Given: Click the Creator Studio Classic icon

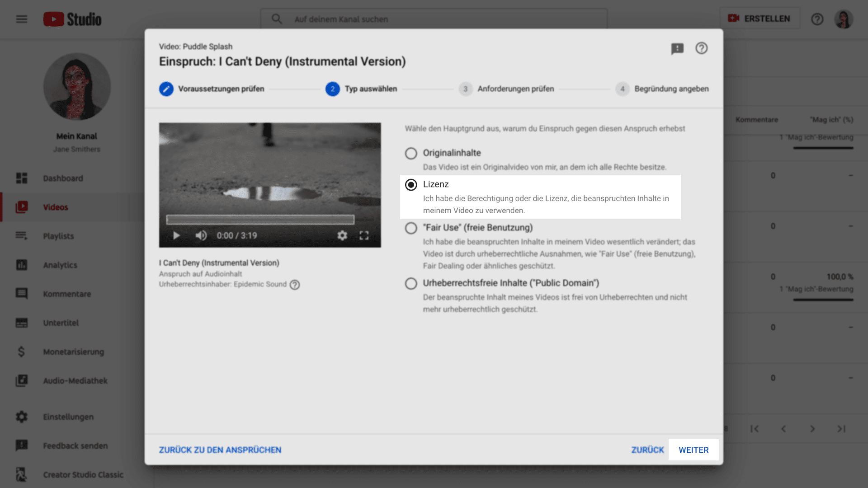Looking at the screenshot, I should (21, 474).
